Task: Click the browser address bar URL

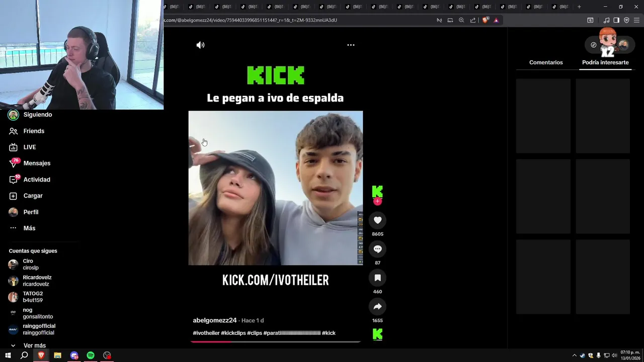Action: point(250,20)
